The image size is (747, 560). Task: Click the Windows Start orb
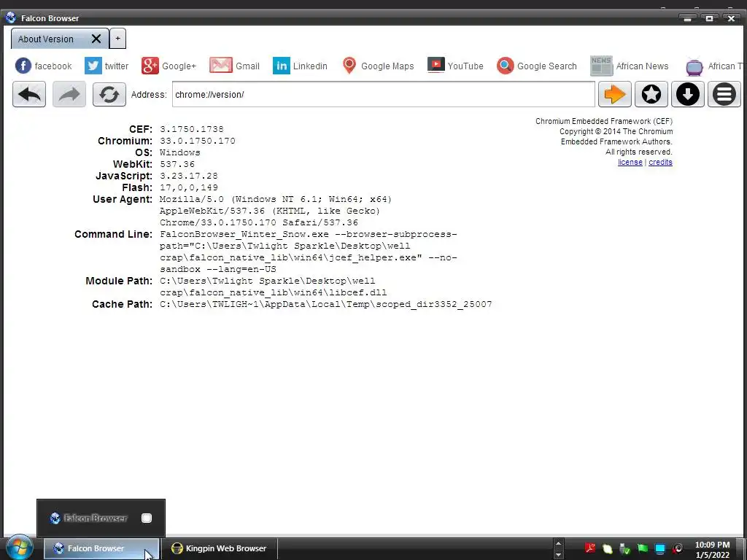tap(20, 548)
